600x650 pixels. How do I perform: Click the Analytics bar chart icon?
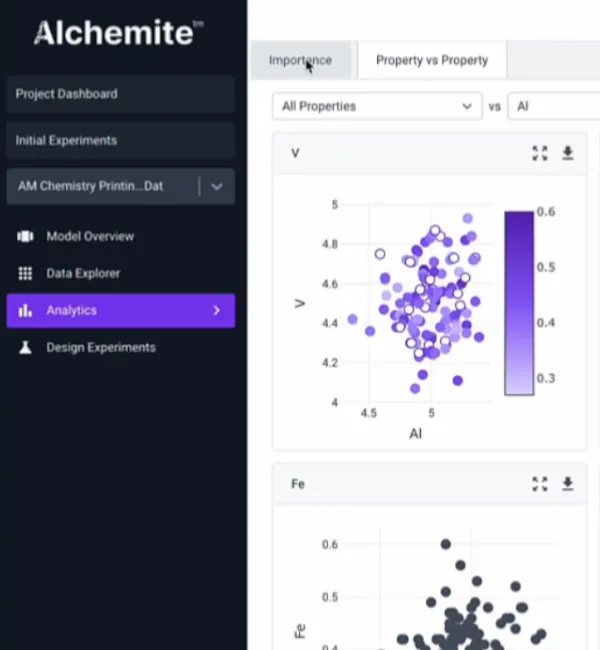click(25, 311)
